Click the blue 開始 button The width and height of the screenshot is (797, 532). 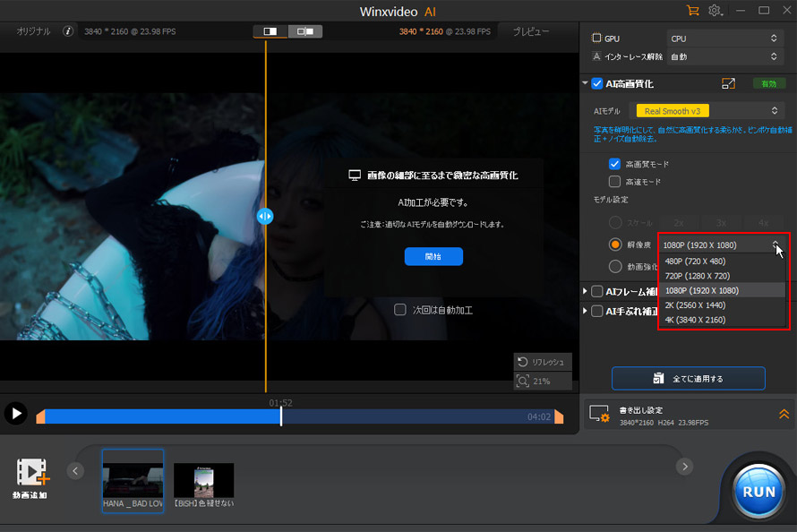tap(433, 256)
